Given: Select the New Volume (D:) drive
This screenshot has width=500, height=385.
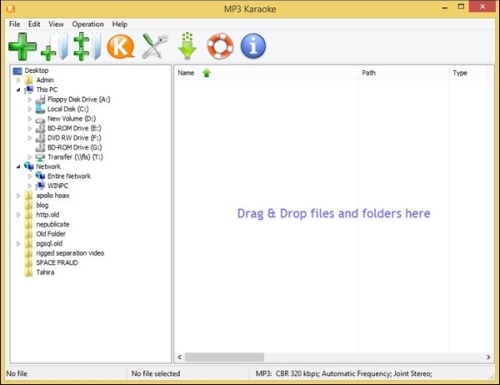Looking at the screenshot, I should [71, 119].
